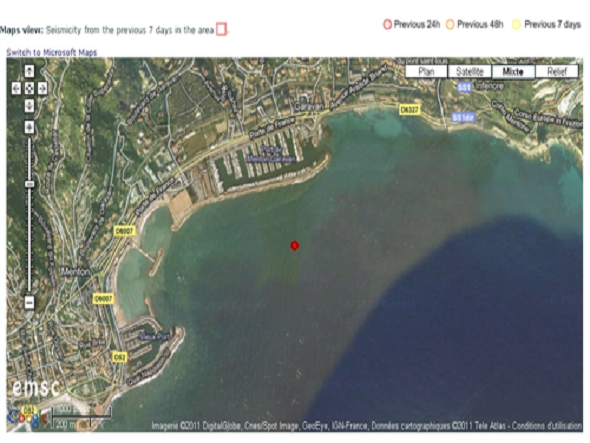Pan the map down with the arrow control
This screenshot has width=590, height=443.
(x=29, y=105)
